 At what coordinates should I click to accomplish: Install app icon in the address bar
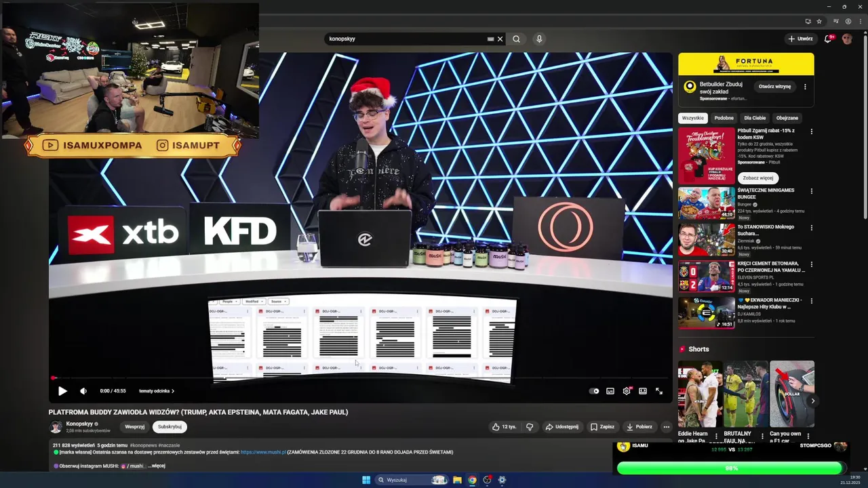[808, 21]
